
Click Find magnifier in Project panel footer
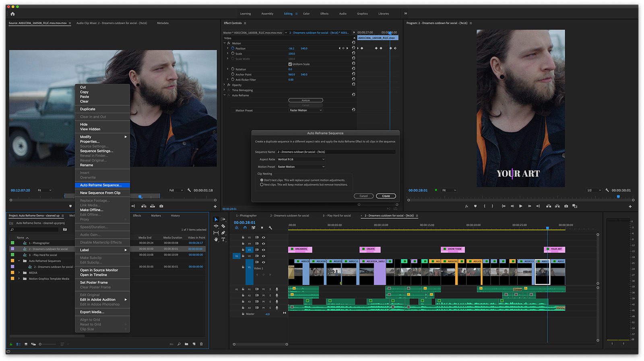[x=179, y=344]
